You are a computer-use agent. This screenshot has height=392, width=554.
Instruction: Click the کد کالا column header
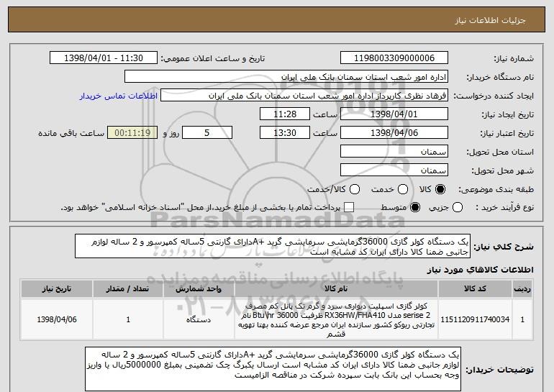(x=475, y=288)
